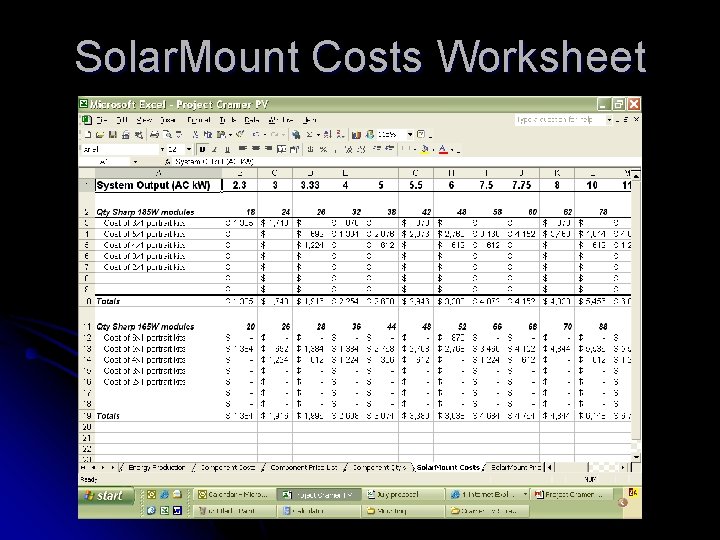The height and width of the screenshot is (540, 720).
Task: Click the Excel Help question mark icon
Action: [x=421, y=135]
